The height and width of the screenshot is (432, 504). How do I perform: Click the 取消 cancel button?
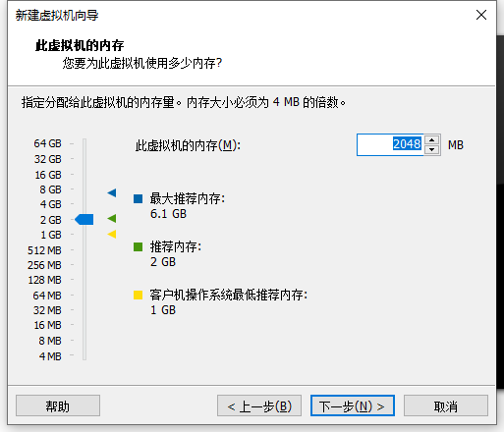tap(446, 405)
